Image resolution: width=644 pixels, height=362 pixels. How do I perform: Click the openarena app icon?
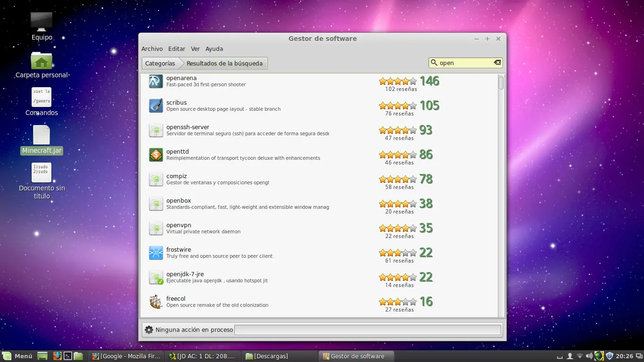point(156,82)
